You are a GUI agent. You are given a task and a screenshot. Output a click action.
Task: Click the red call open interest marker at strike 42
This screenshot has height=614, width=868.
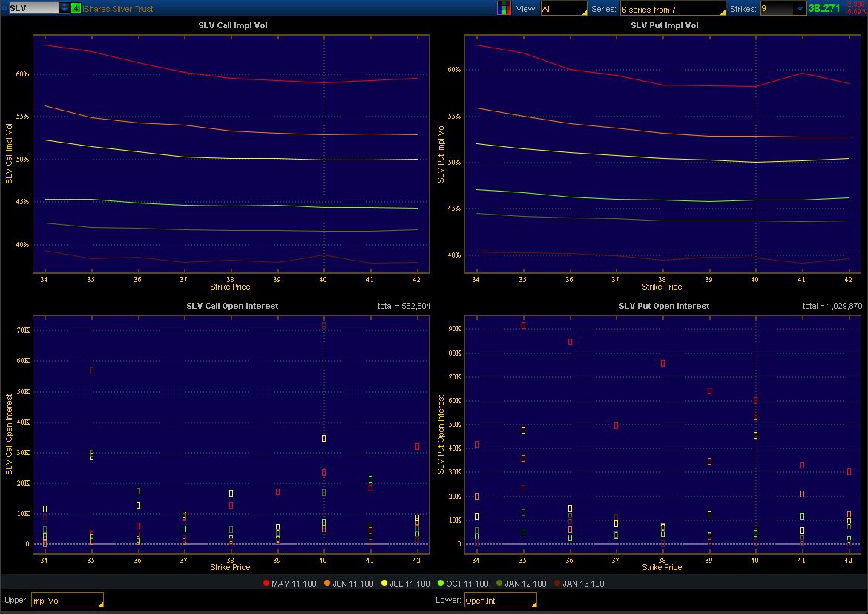(x=417, y=446)
